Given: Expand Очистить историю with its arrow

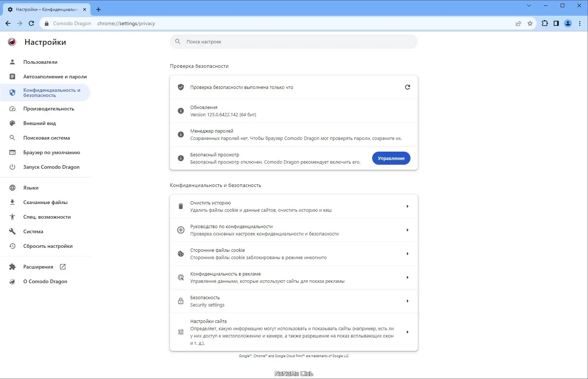Looking at the screenshot, I should click(x=408, y=206).
